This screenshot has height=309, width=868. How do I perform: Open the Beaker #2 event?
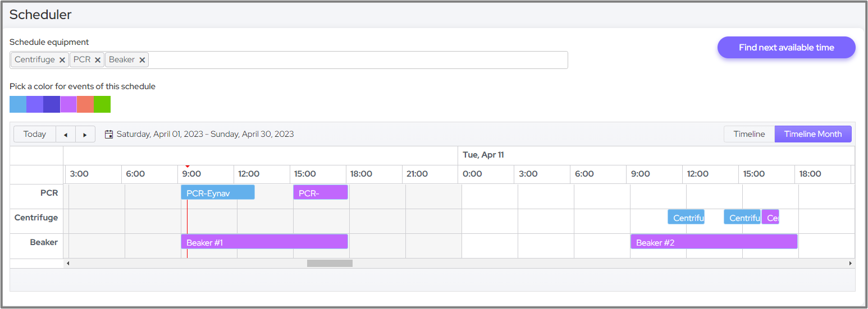713,242
